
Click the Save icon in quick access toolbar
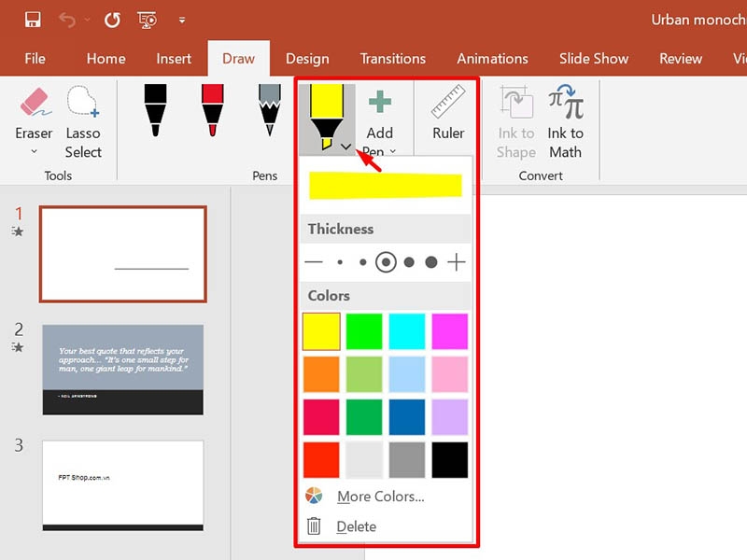pyautogui.click(x=33, y=20)
